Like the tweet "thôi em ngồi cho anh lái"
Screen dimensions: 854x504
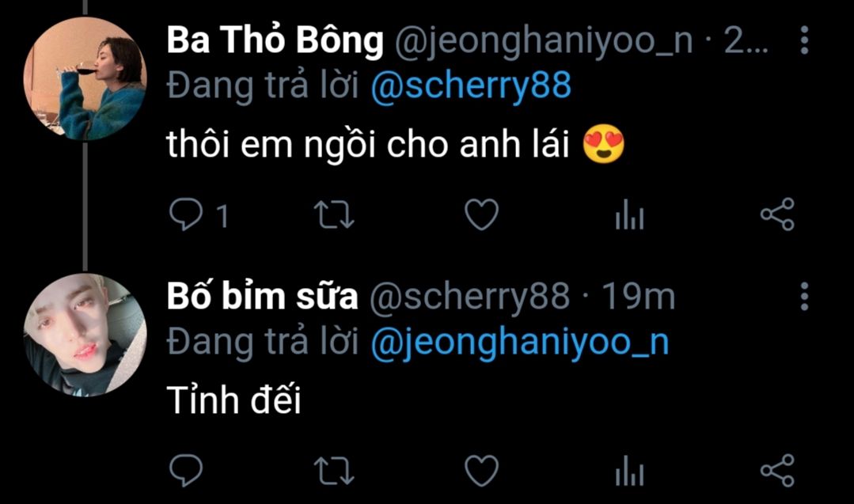480,214
